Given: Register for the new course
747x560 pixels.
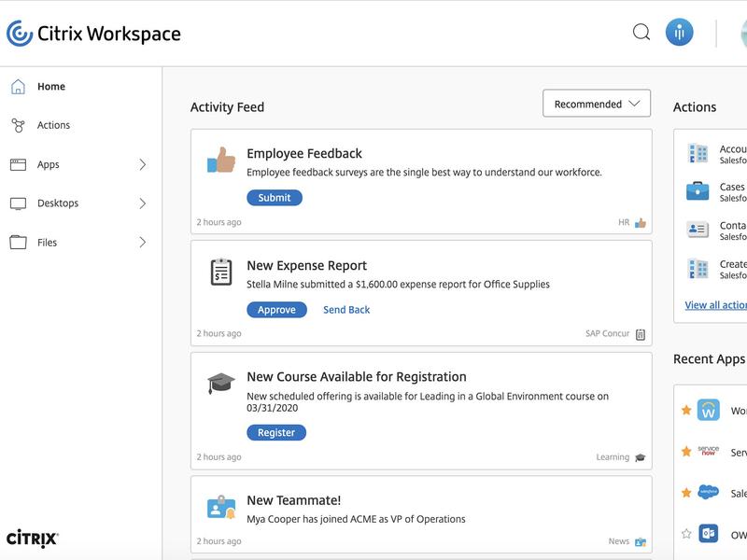Looking at the screenshot, I should (275, 433).
